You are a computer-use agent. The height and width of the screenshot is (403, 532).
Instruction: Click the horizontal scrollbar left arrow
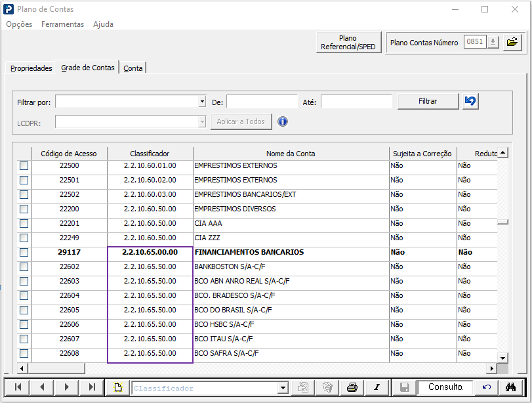tap(22, 368)
